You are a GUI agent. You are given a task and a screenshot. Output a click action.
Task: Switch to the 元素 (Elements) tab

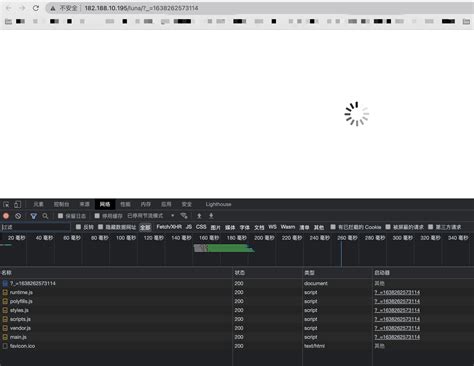(x=38, y=204)
